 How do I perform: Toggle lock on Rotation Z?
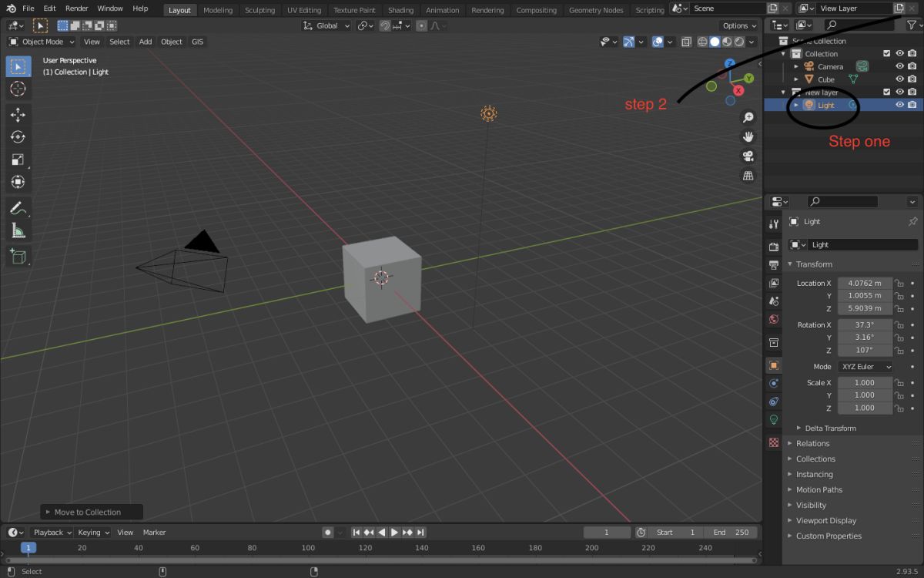899,351
